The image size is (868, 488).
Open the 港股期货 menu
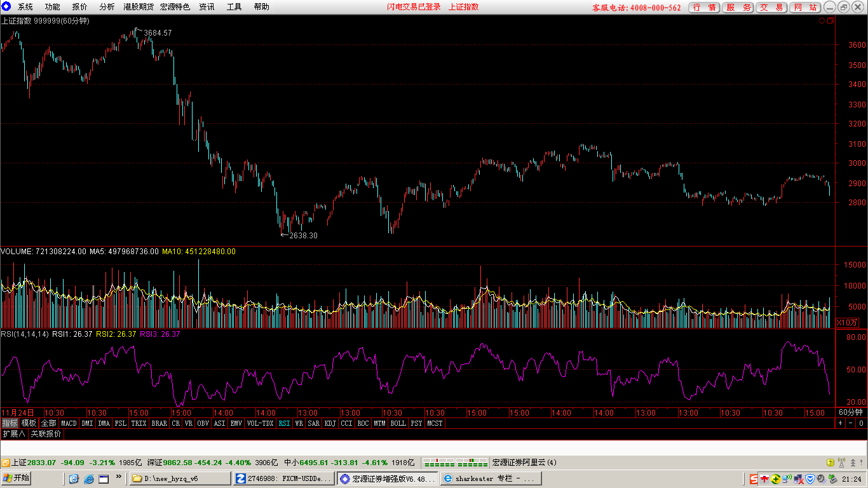(139, 7)
